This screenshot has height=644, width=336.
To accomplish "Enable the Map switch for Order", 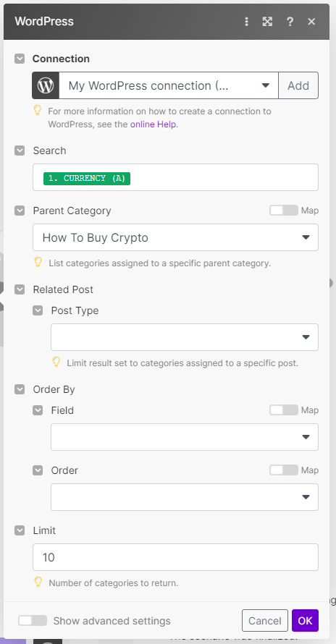I will tap(284, 470).
